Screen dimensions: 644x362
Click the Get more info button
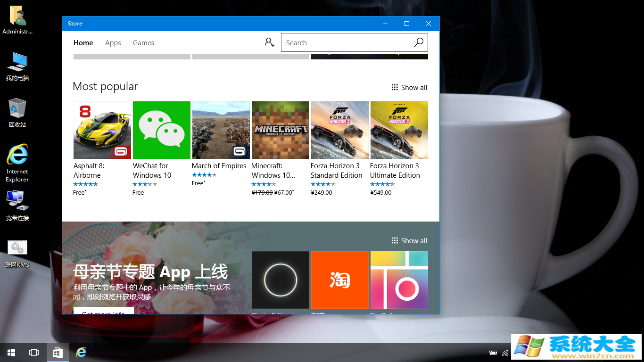[x=104, y=312]
